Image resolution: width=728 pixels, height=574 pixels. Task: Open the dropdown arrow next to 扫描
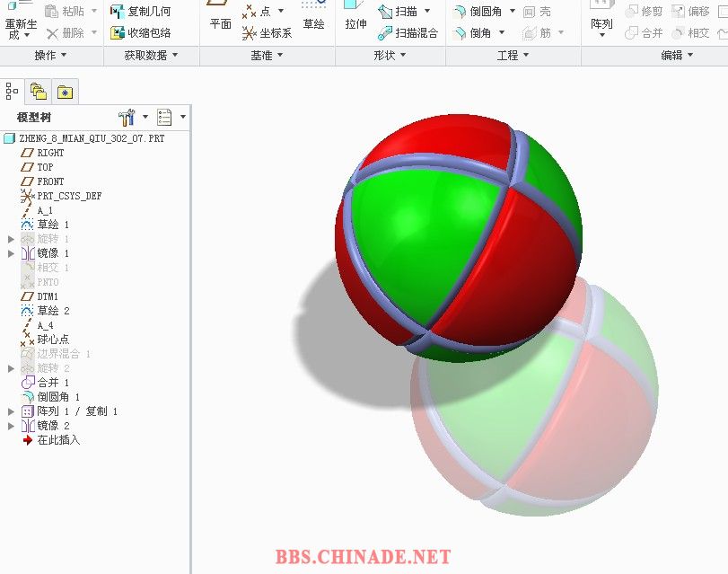[427, 11]
